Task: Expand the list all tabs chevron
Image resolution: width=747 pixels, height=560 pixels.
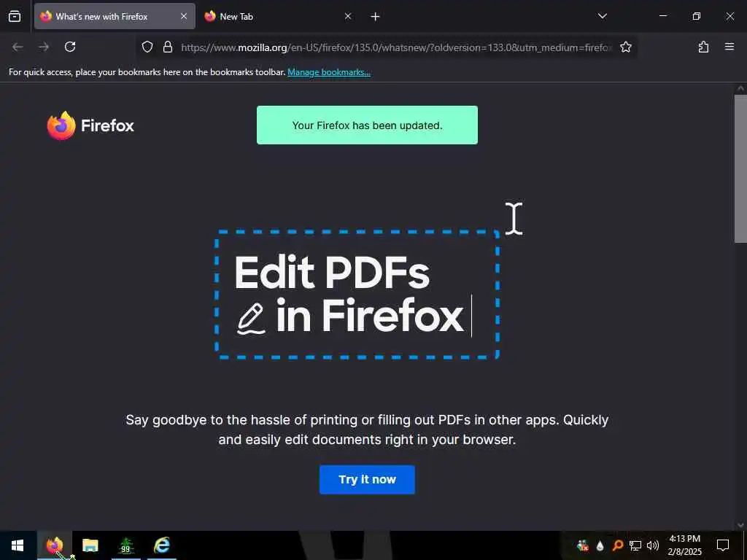Action: [x=602, y=16]
